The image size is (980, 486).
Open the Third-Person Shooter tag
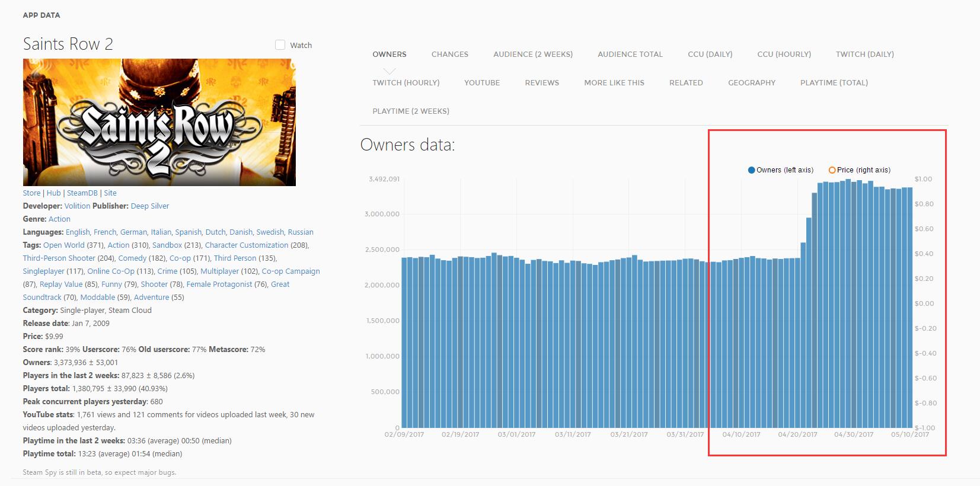[59, 258]
